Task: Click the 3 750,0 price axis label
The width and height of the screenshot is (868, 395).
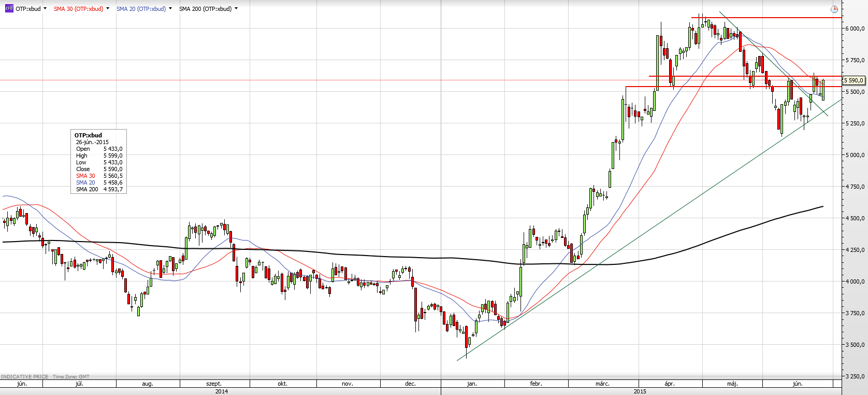Action: (855, 313)
